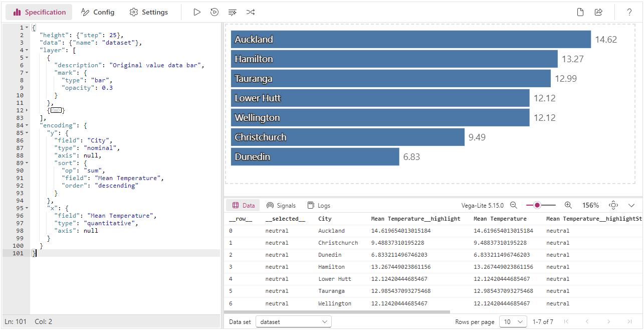The image size is (644, 330).
Task: Open the Logs tab
Action: (319, 205)
